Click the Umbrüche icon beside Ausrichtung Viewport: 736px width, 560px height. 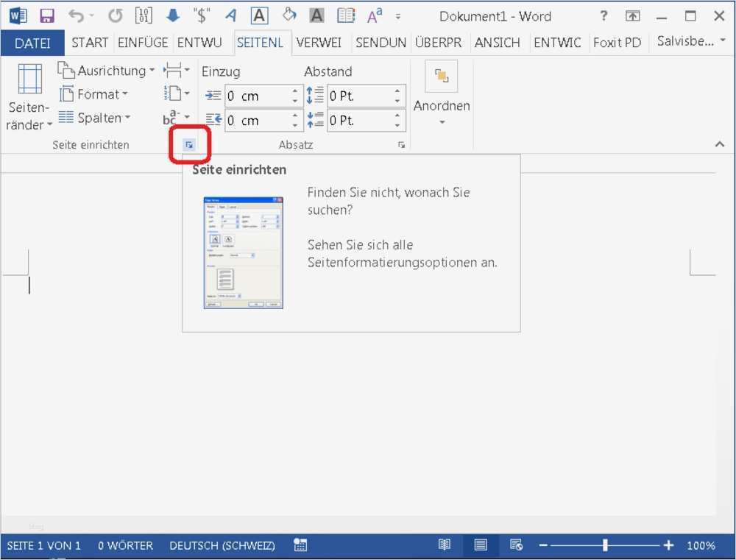[x=175, y=71]
